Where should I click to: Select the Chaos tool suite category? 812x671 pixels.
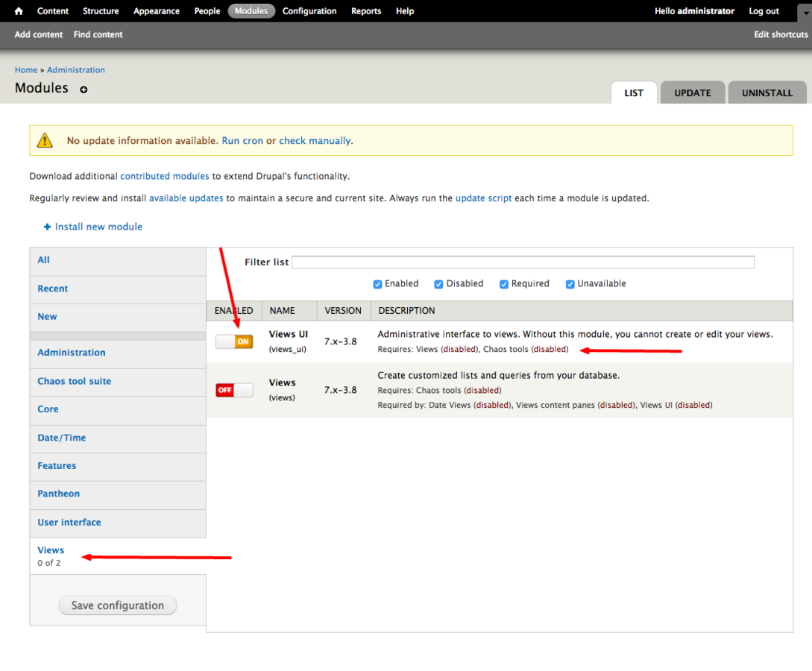[118, 382]
